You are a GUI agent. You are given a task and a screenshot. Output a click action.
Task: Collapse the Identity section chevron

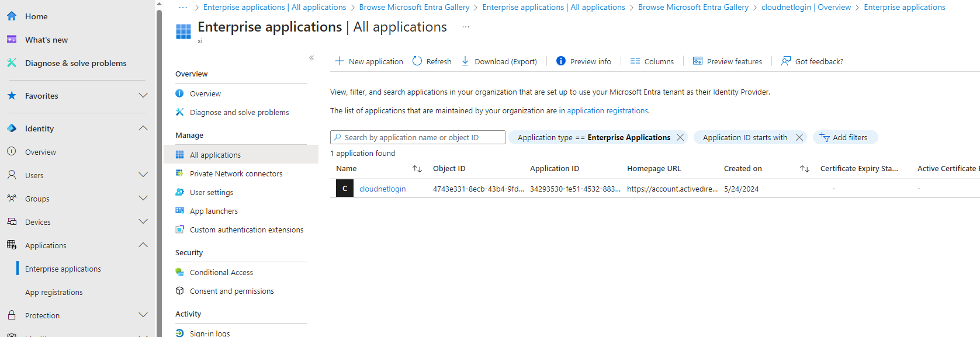click(x=143, y=128)
